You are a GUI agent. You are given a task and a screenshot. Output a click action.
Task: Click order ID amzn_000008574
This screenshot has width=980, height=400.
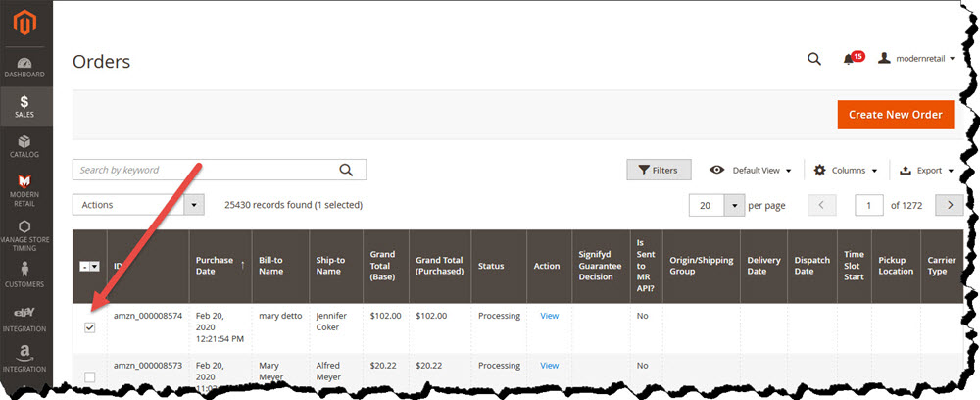point(148,316)
